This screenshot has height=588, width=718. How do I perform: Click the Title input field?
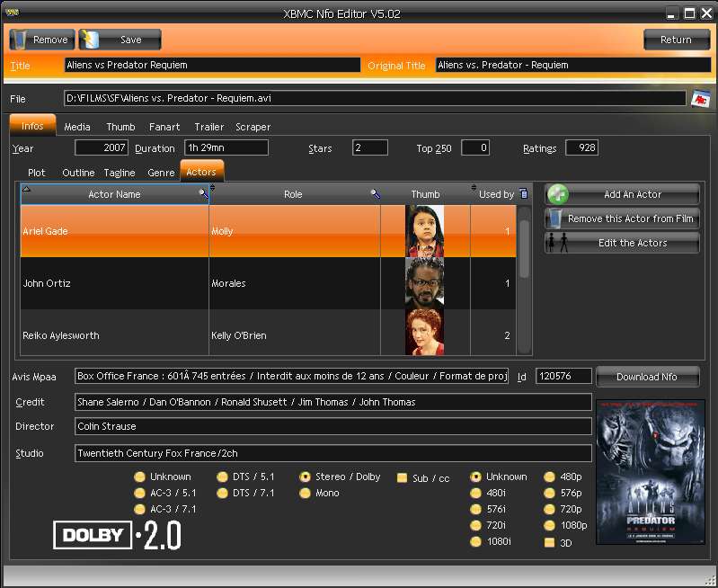pos(212,65)
